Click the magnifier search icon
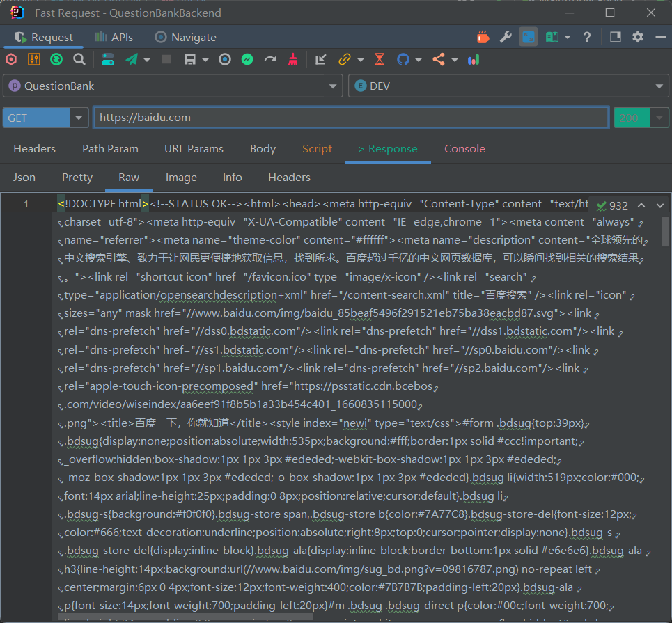 79,60
